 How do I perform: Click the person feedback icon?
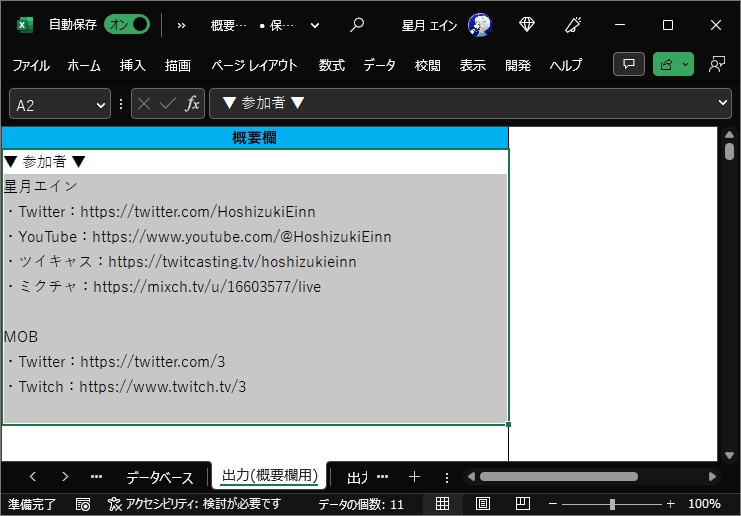coord(716,64)
